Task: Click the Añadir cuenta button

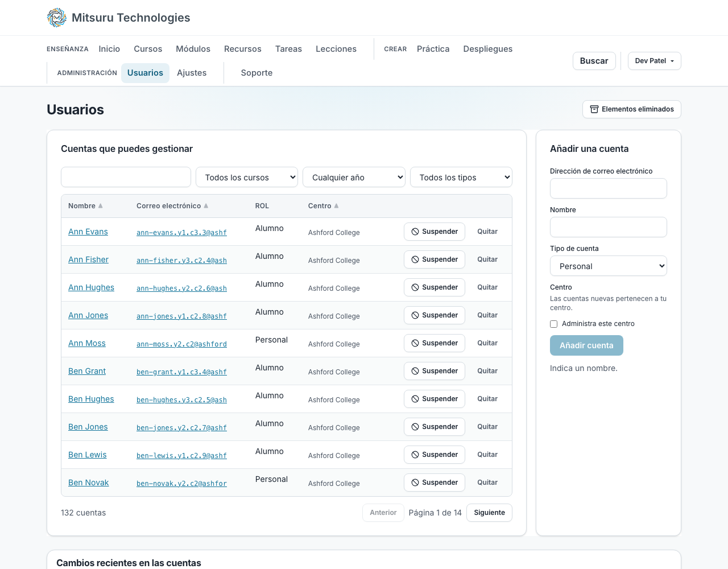Action: tap(586, 345)
